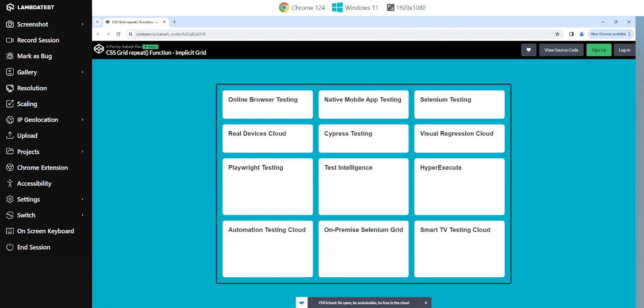The image size is (644, 308).
Task: Click the 1920x1080 resolution label
Action: (x=406, y=8)
